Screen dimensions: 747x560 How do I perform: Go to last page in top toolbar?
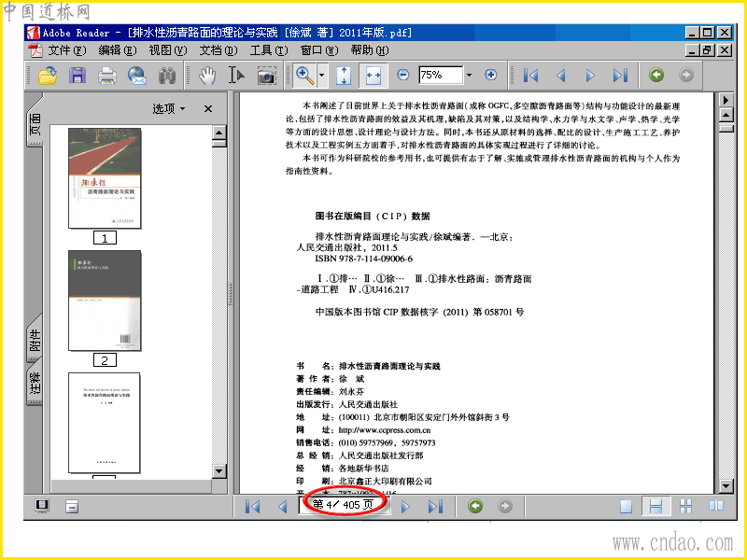pyautogui.click(x=620, y=76)
